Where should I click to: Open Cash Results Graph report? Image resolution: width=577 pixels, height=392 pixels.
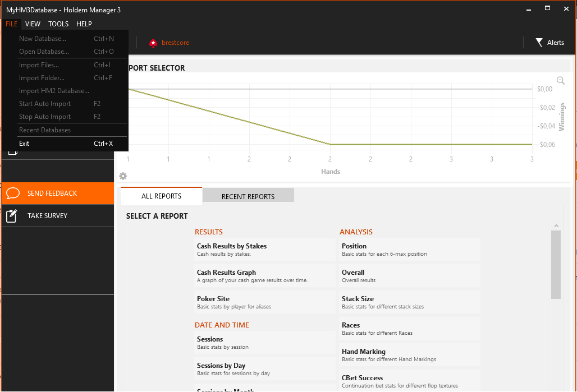(264, 276)
